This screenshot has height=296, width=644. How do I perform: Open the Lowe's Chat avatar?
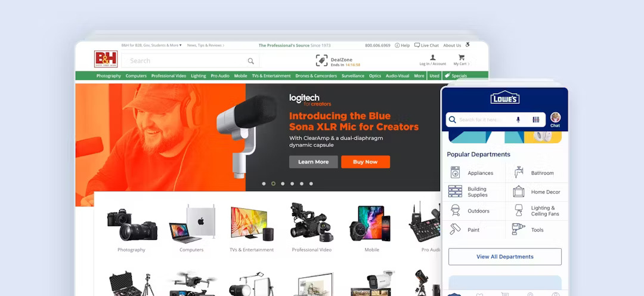pyautogui.click(x=555, y=118)
